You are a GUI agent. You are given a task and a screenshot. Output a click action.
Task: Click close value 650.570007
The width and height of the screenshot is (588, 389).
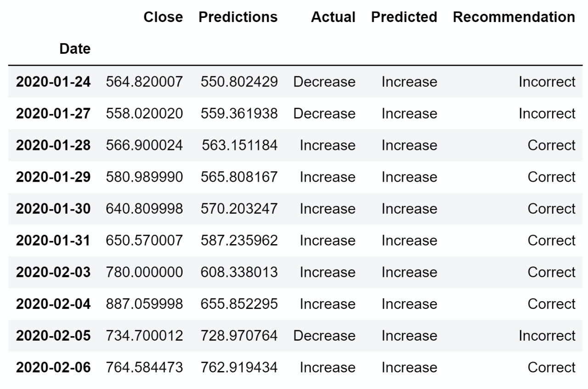(x=144, y=240)
